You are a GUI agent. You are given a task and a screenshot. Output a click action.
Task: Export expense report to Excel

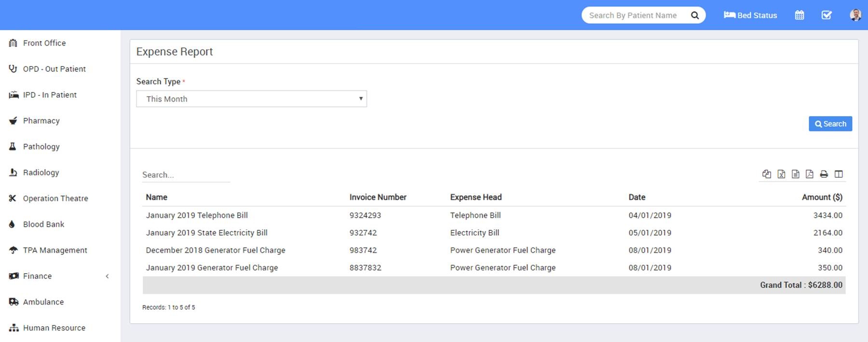coord(781,174)
